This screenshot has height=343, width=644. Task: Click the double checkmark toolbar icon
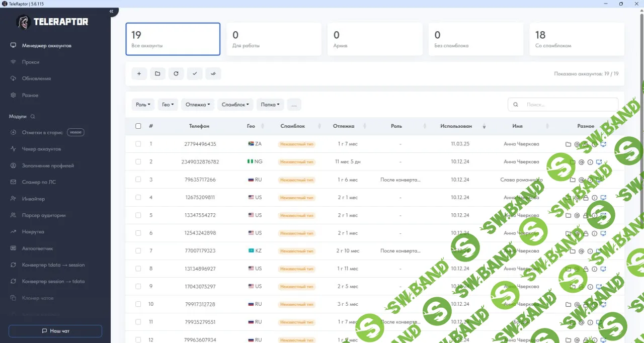[213, 73]
